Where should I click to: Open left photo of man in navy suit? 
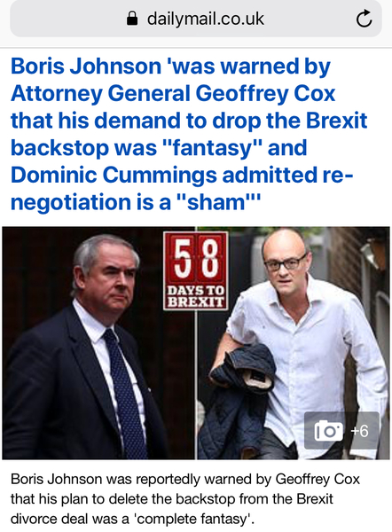point(98,342)
